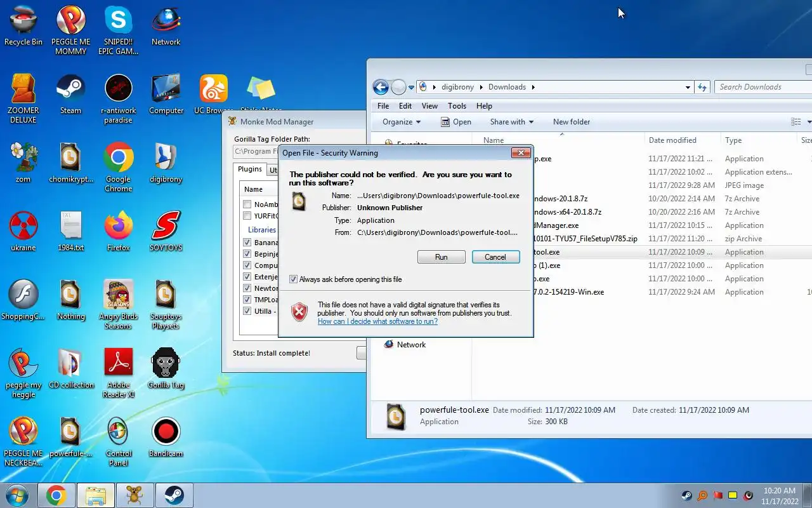The image size is (812, 508).
Task: Open the Windows Start menu orb
Action: [x=17, y=495]
